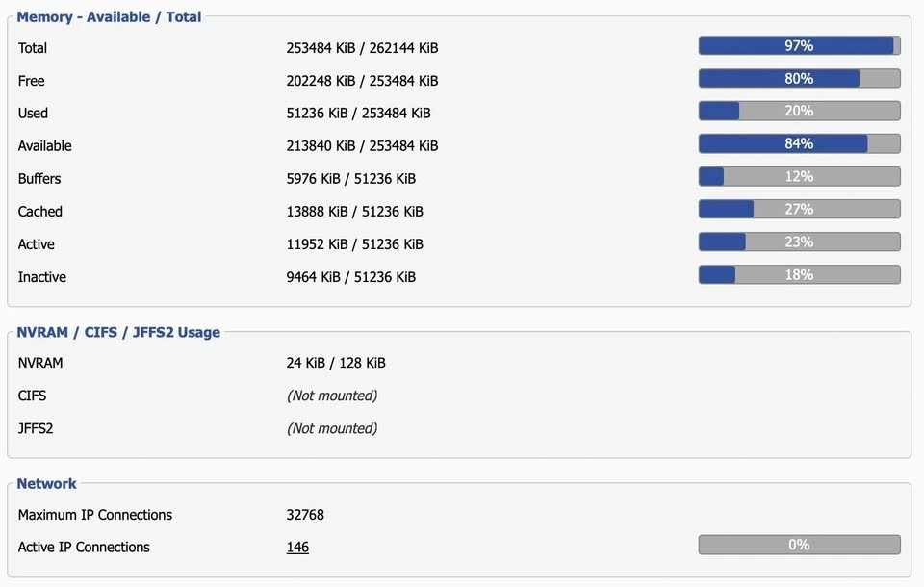Click the NVRAM / CIFS / JFFS2 Usage heading

pyautogui.click(x=118, y=333)
